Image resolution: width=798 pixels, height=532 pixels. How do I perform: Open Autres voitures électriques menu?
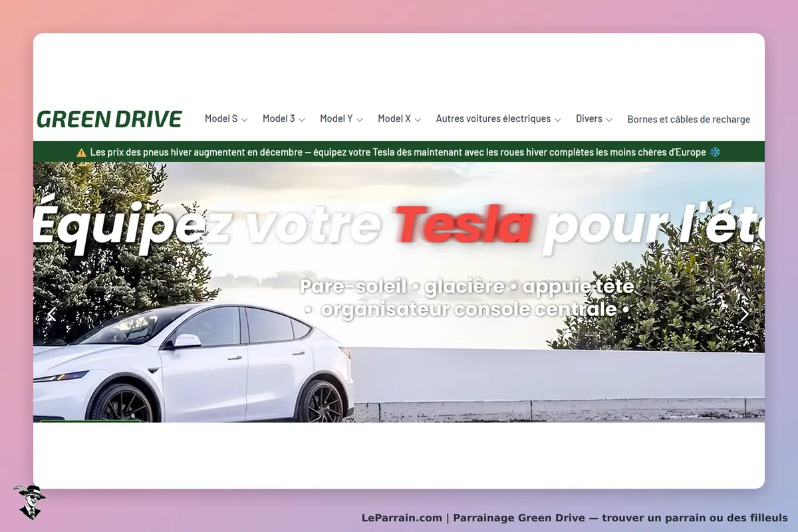tap(499, 119)
